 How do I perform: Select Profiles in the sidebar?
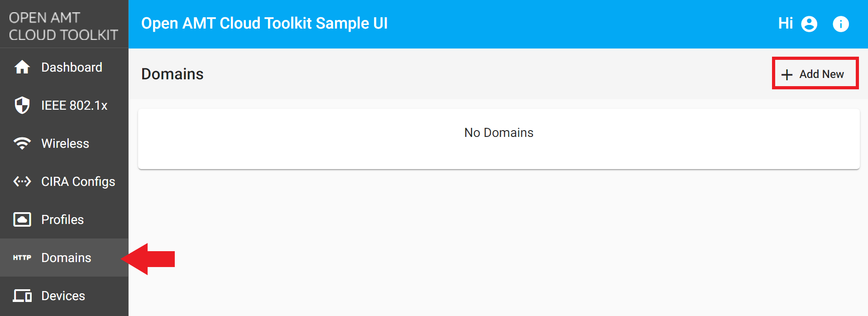tap(62, 219)
